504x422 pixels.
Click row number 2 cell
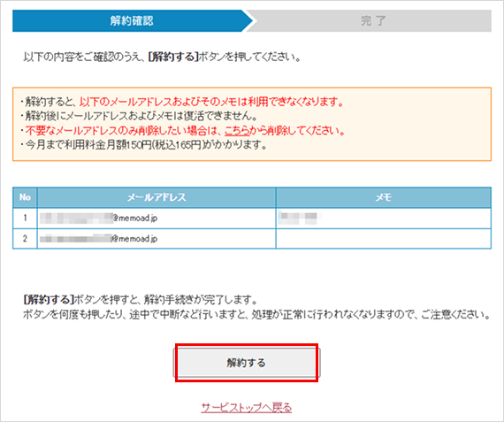pyautogui.click(x=25, y=239)
